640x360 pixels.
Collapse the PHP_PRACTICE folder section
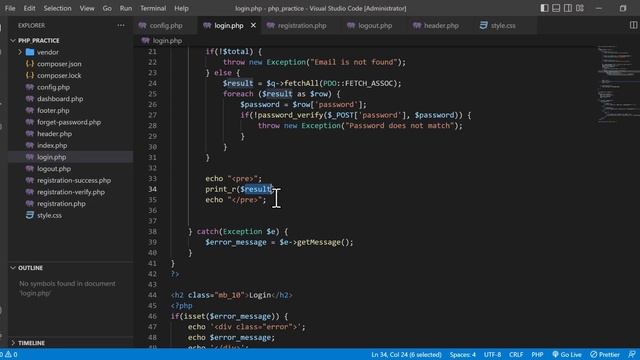pos(38,40)
